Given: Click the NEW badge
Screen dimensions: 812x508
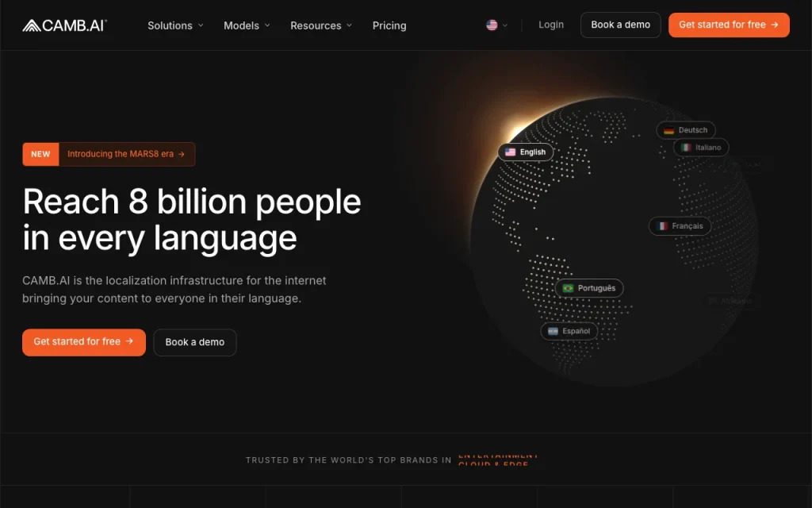Looking at the screenshot, I should coord(40,154).
